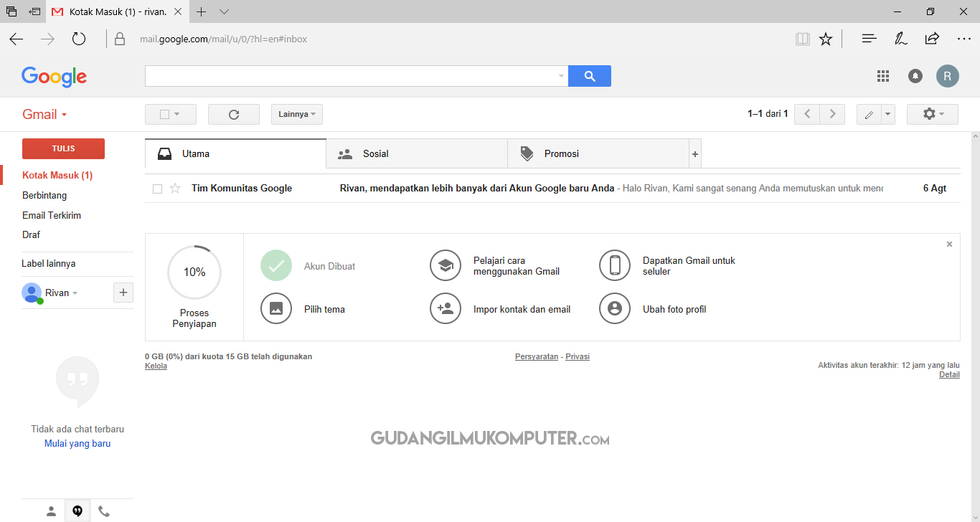The width and height of the screenshot is (980, 522).
Task: Close the setup progress panel
Action: (x=949, y=245)
